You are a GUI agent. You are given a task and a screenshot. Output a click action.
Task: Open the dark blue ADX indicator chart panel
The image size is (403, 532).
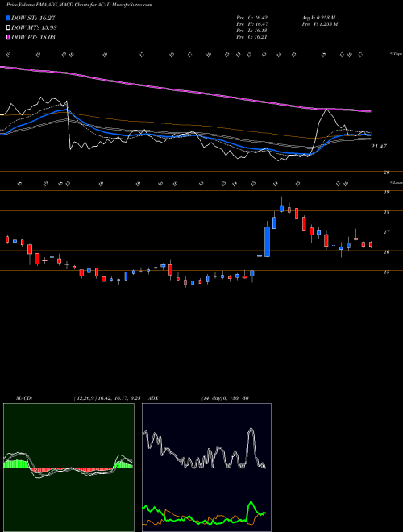[206, 468]
